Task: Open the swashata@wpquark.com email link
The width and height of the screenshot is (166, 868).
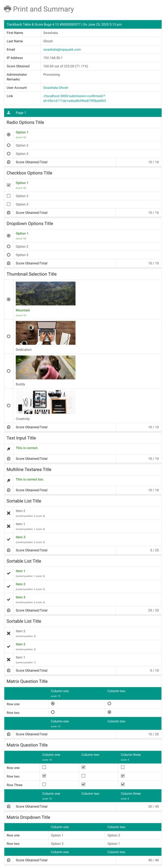Action: 62,50
